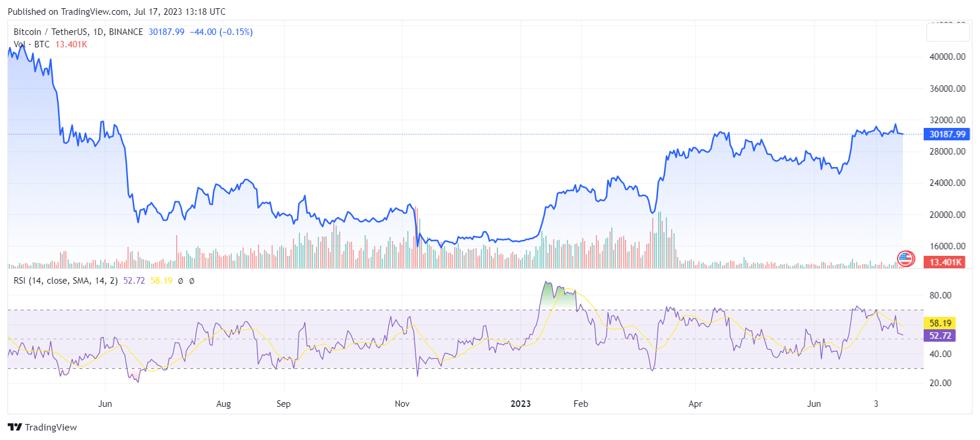The width and height of the screenshot is (980, 440).
Task: Click the TradingView logo at bottom left
Action: (x=42, y=427)
